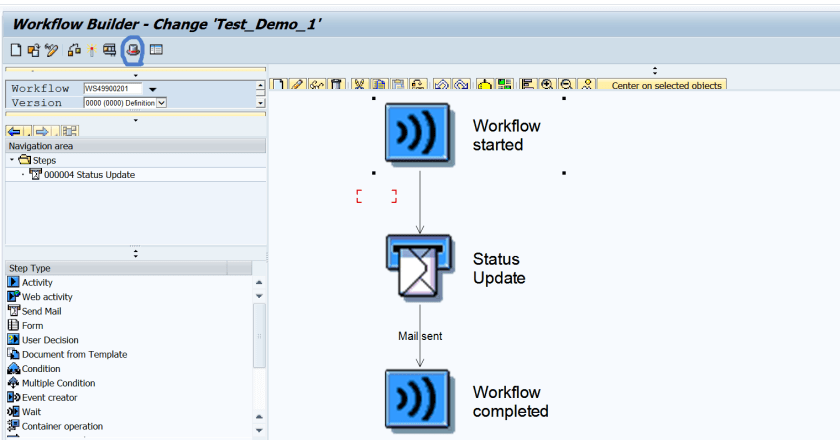The width and height of the screenshot is (840, 440).
Task: Select the Activity step type
Action: [x=37, y=282]
